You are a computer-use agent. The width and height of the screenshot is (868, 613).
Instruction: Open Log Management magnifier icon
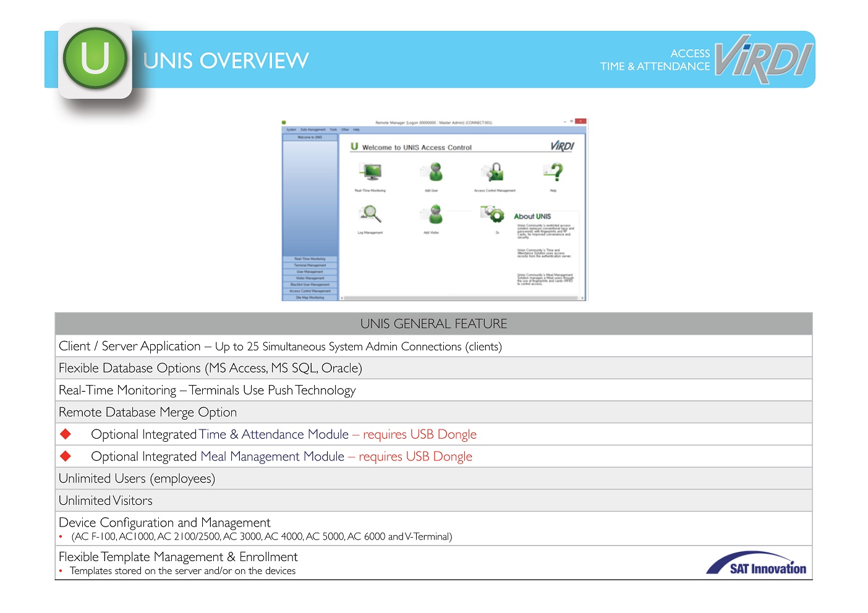point(370,214)
